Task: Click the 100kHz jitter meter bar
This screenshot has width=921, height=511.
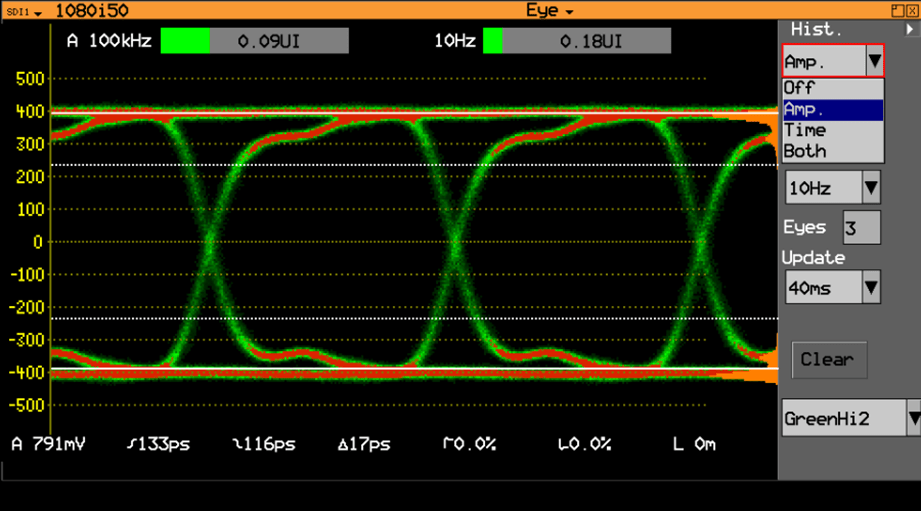Action: coord(254,41)
